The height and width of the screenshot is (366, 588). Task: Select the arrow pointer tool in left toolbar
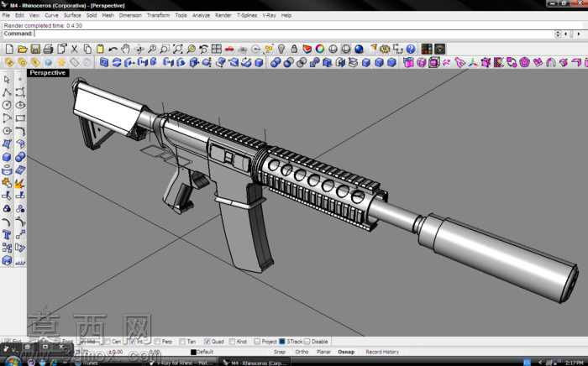[7, 80]
